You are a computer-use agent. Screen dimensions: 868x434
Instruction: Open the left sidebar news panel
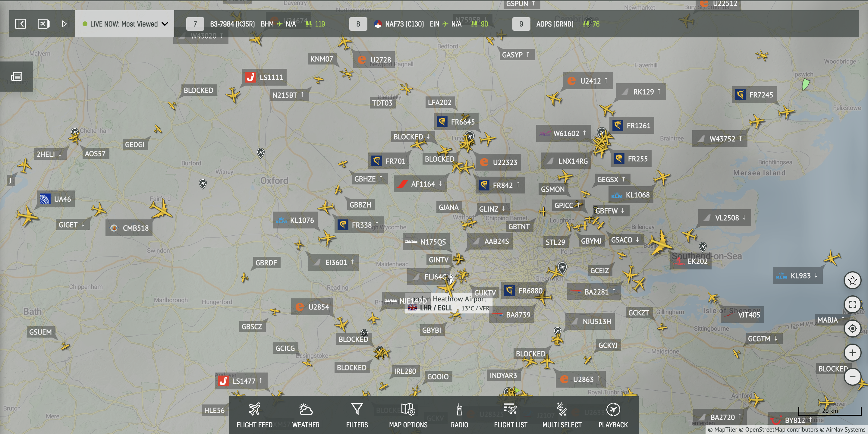pos(17,77)
